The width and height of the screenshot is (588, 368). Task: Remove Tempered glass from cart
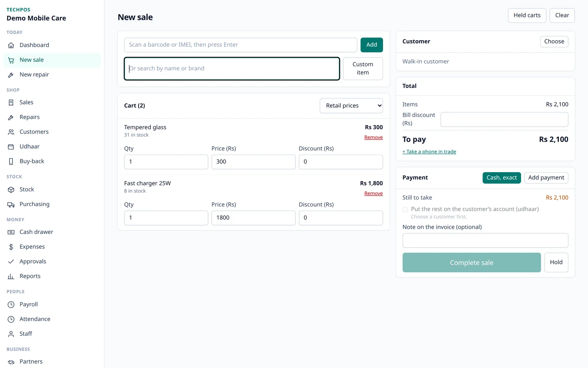click(373, 137)
